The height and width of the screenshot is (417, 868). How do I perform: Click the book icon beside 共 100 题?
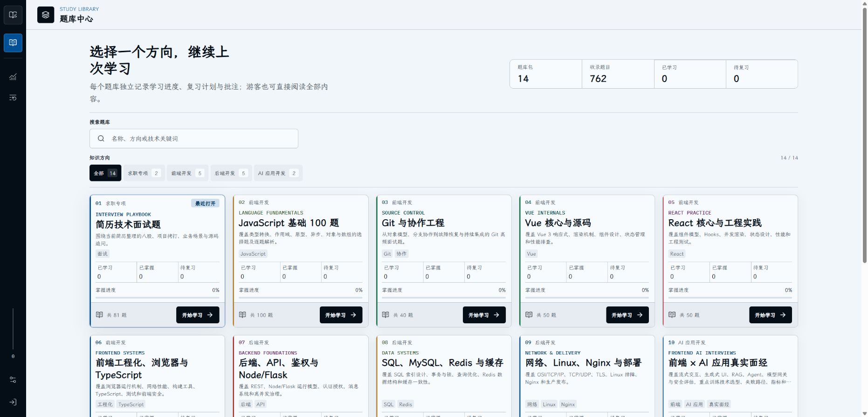coord(242,315)
